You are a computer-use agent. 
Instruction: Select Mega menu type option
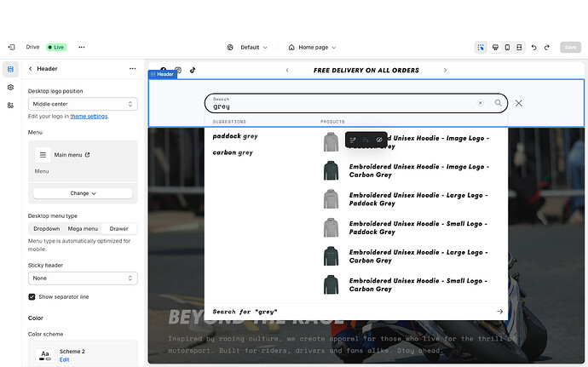[83, 229]
